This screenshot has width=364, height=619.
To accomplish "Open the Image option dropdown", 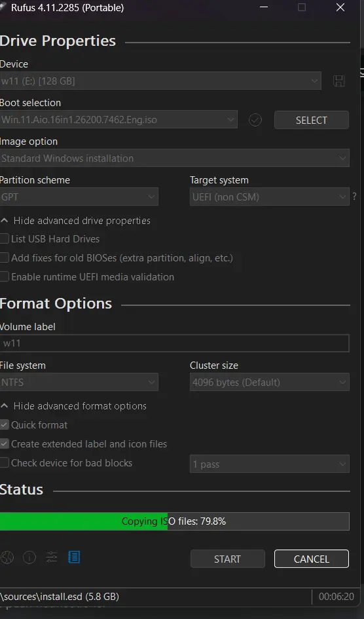I will tap(174, 158).
